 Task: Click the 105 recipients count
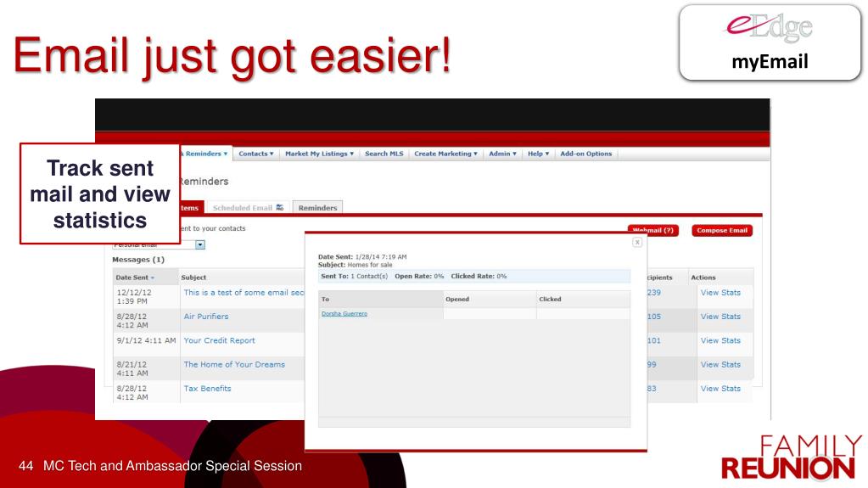click(x=654, y=317)
